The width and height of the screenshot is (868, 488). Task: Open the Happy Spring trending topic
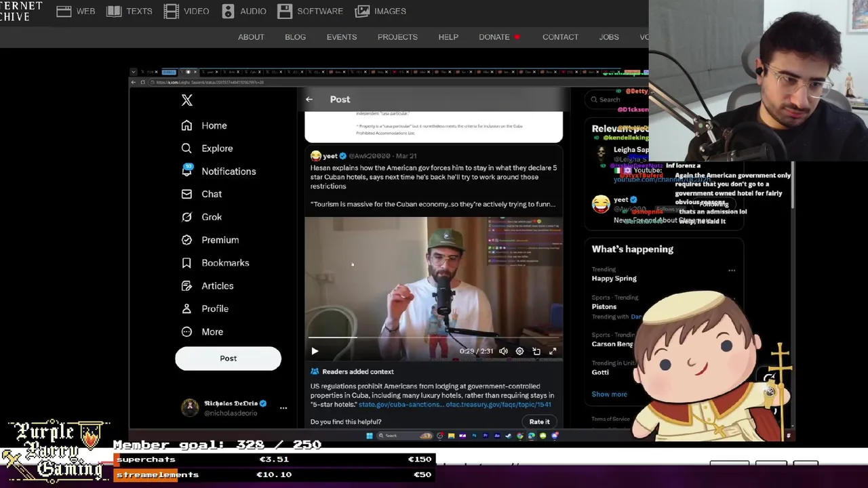click(614, 279)
